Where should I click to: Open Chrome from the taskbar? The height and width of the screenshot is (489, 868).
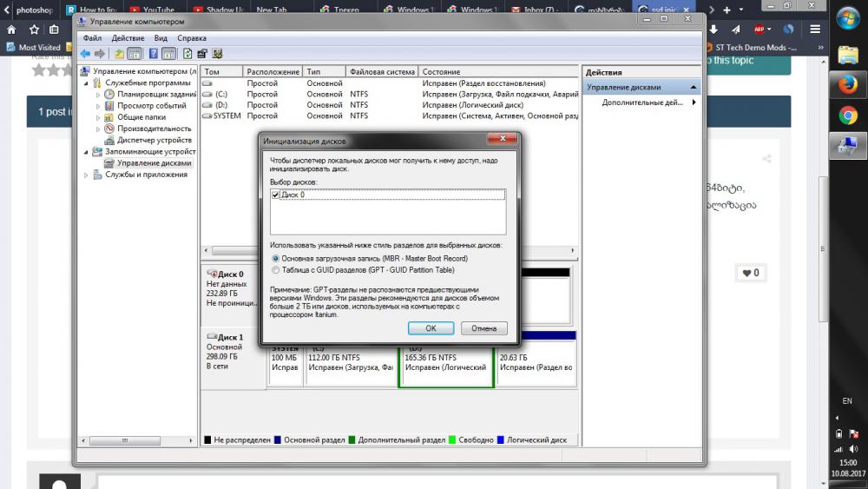click(848, 115)
